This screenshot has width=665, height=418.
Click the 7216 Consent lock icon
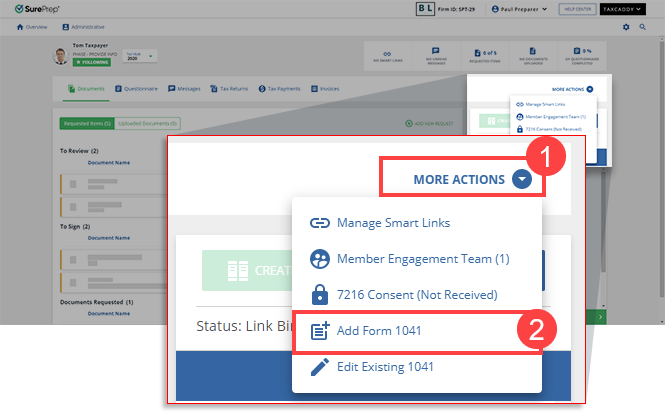(320, 294)
